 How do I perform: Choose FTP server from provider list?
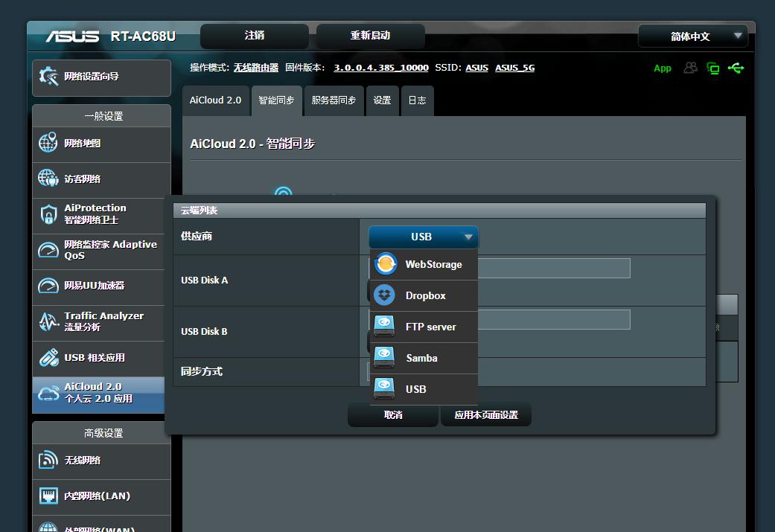tap(424, 327)
